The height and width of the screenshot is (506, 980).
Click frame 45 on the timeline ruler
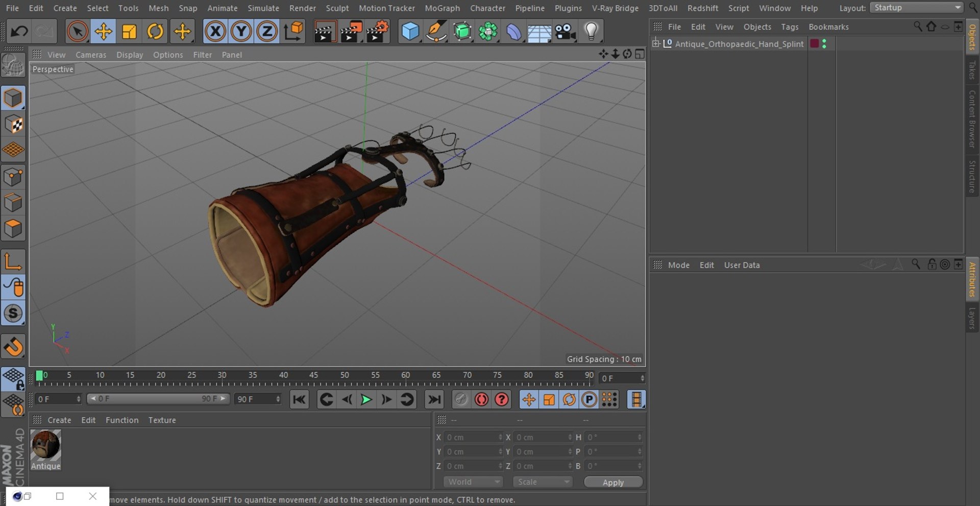pyautogui.click(x=313, y=375)
